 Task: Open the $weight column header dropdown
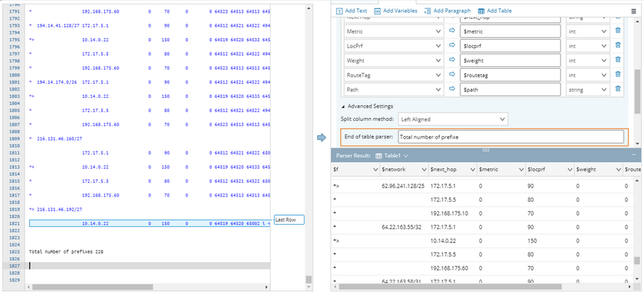[618, 170]
